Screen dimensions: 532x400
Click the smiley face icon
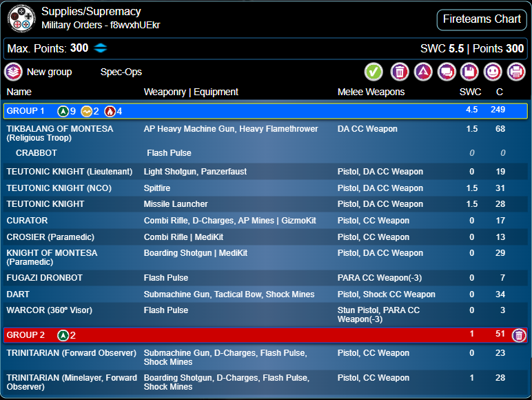point(492,72)
